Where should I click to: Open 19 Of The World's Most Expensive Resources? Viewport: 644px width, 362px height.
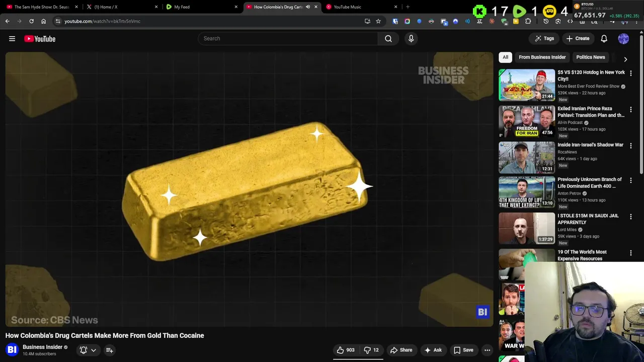[x=582, y=255]
